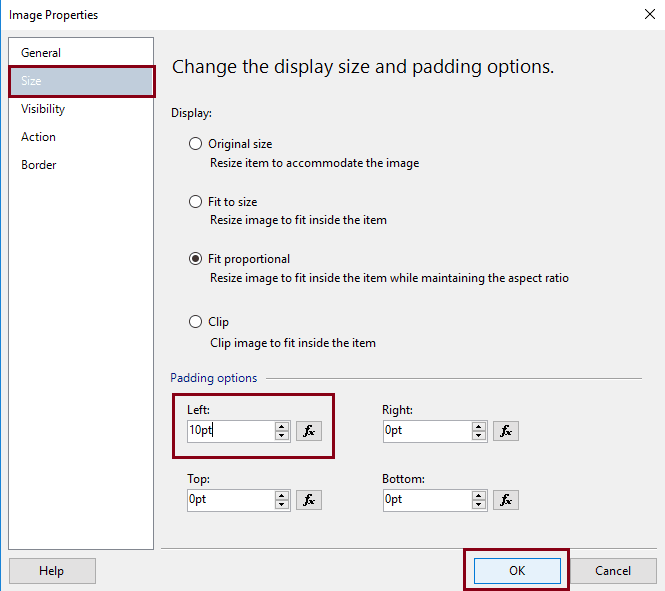
Task: Open expression editor for Top padding
Action: pyautogui.click(x=309, y=500)
